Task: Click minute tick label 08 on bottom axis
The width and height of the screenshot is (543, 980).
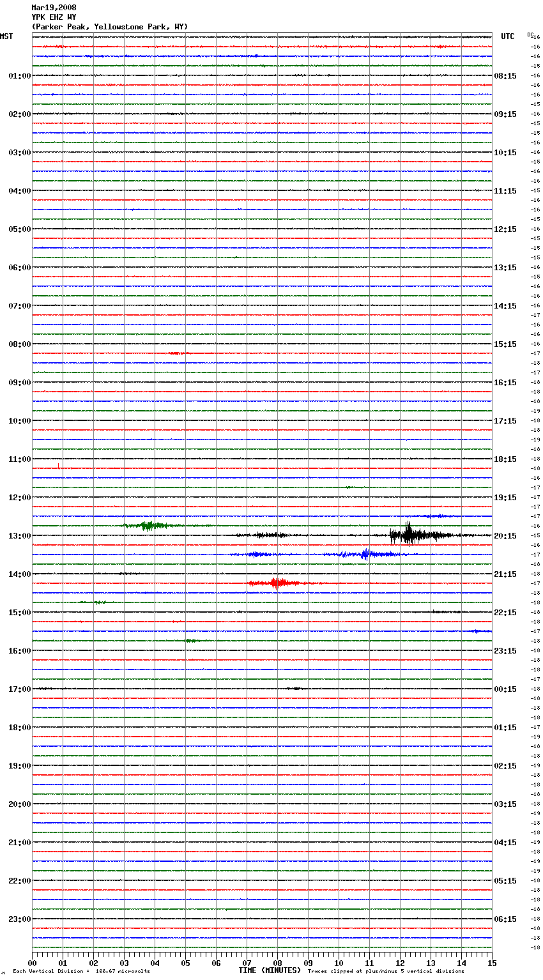Action: tap(277, 963)
